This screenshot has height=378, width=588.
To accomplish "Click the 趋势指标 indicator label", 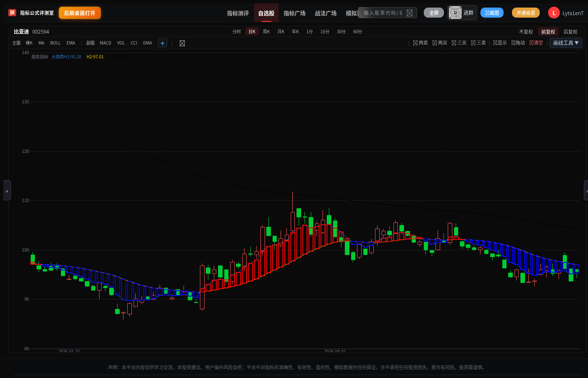I will 40,57.
